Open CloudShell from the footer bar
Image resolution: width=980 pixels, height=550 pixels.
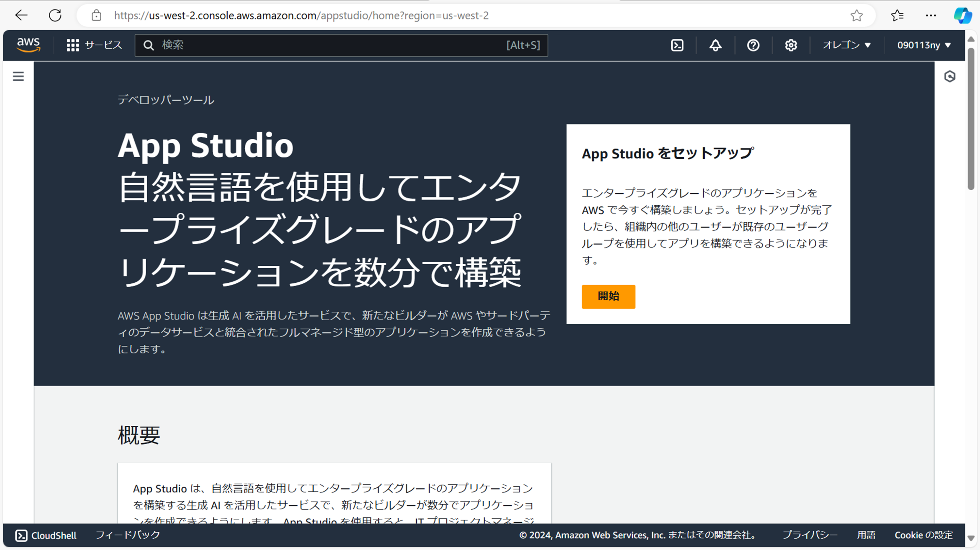[x=46, y=535]
